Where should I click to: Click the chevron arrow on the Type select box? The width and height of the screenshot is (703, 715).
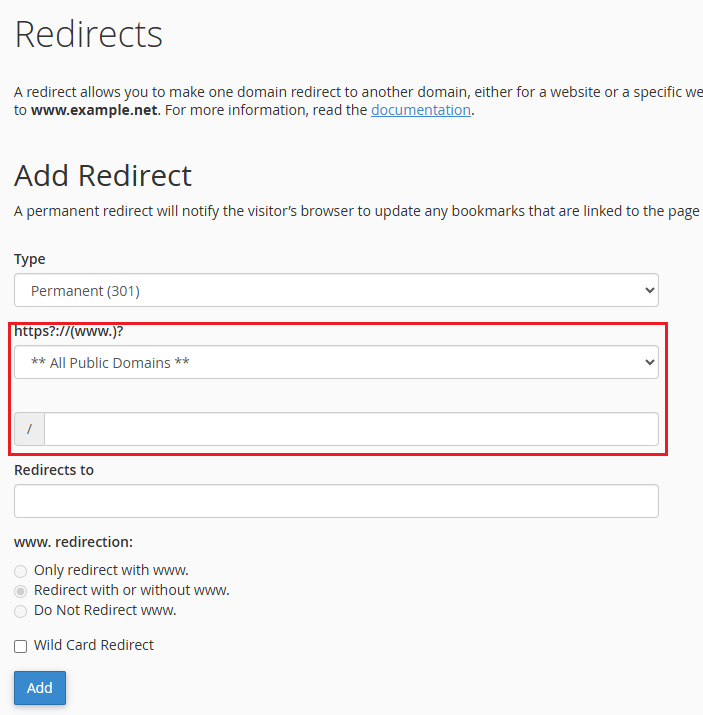click(650, 290)
